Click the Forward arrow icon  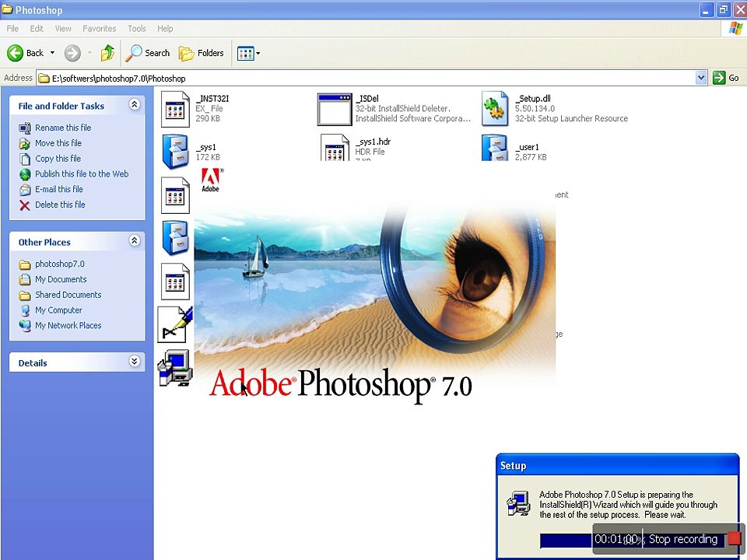[x=72, y=53]
